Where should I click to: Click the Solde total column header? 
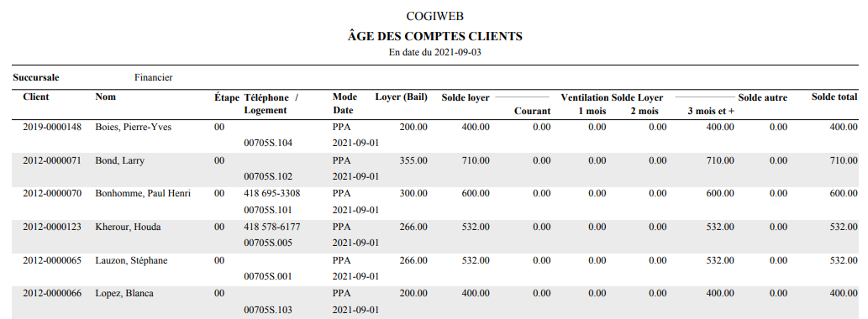click(834, 97)
